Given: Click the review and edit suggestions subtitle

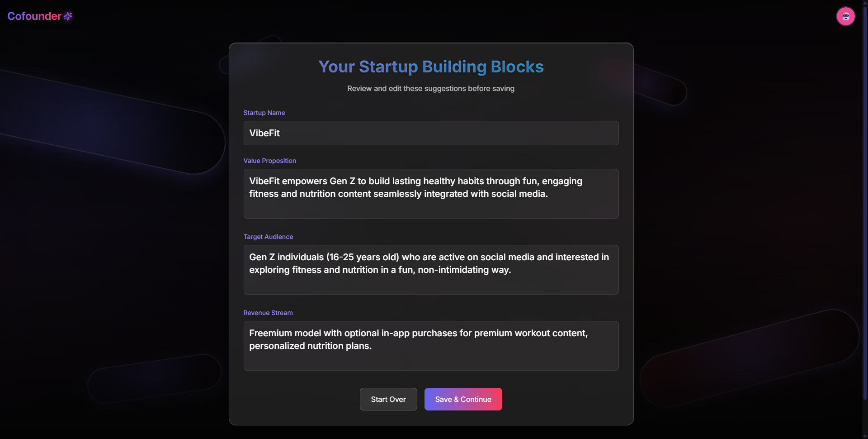Looking at the screenshot, I should click(430, 89).
